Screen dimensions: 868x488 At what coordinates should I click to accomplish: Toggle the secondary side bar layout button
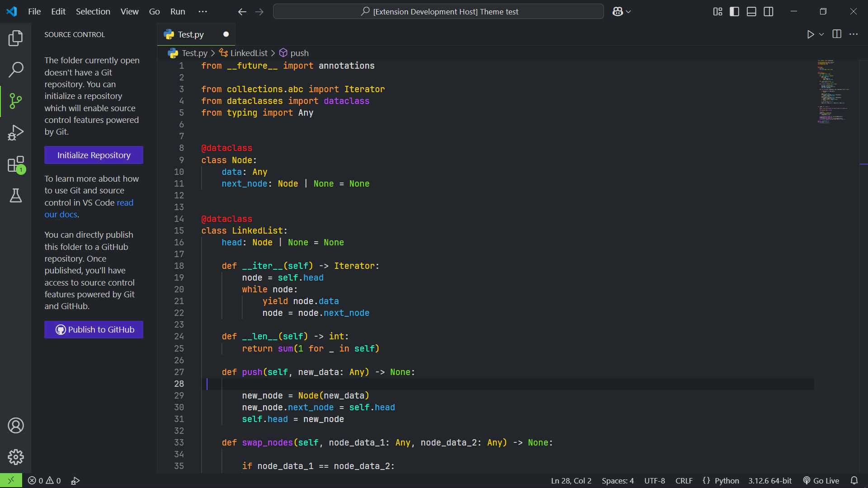tap(769, 12)
